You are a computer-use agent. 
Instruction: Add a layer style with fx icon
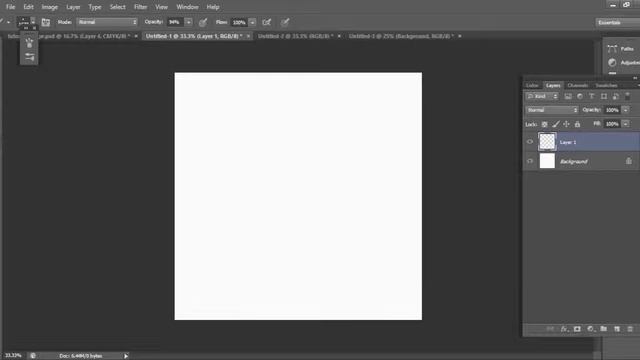point(564,329)
